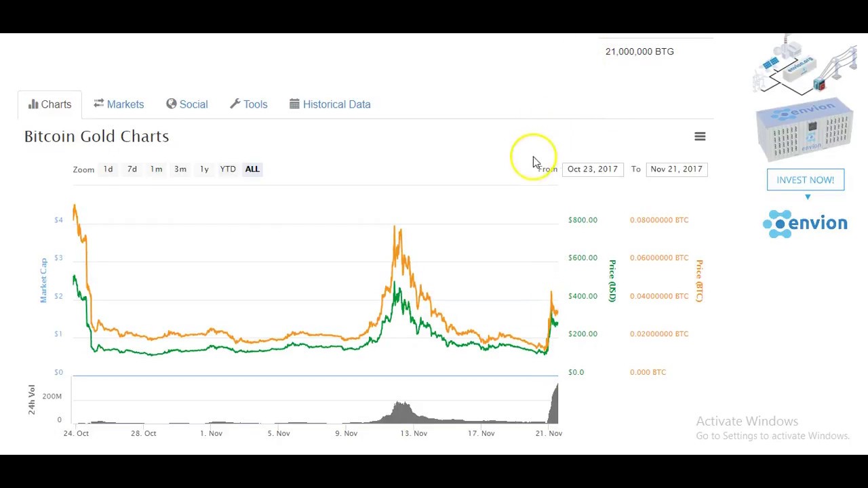Image resolution: width=868 pixels, height=488 pixels.
Task: Click the 28. Oct date axis label
Action: click(143, 433)
